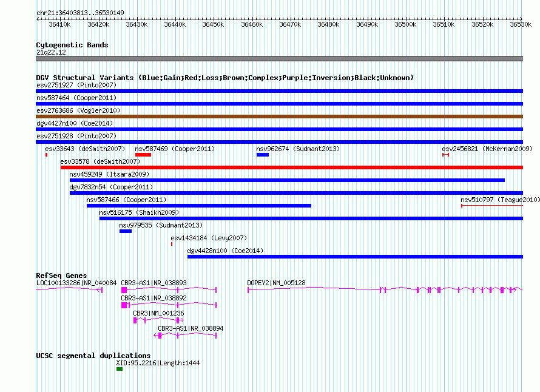Click the nsv516175 (Shaikh2009) label
This screenshot has width=540, height=392.
point(139,212)
